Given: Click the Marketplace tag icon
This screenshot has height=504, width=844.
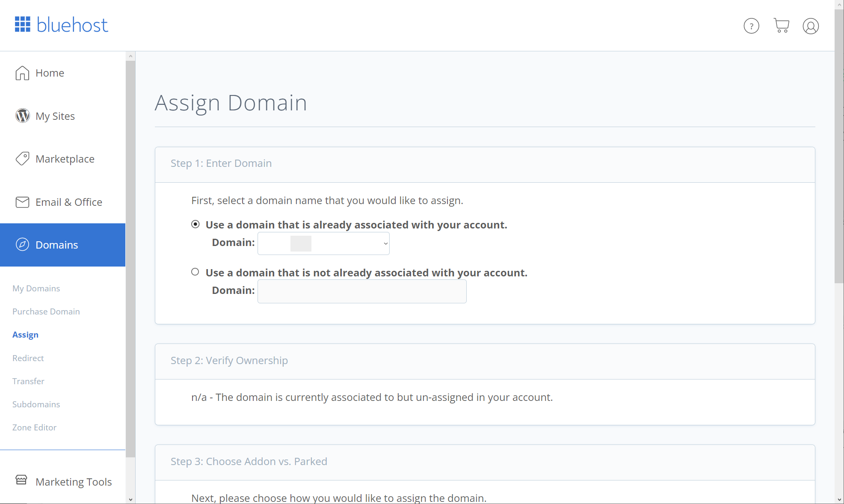Looking at the screenshot, I should coord(22,159).
